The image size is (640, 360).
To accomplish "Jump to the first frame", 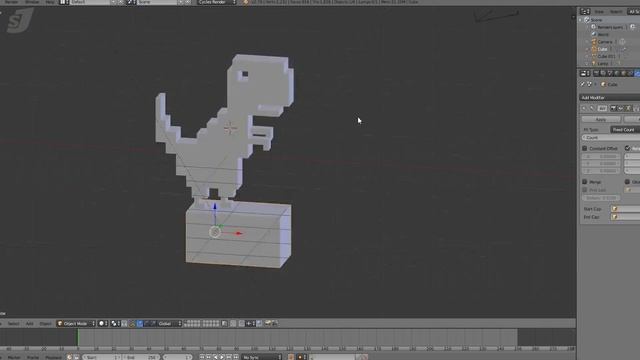I will coord(202,357).
